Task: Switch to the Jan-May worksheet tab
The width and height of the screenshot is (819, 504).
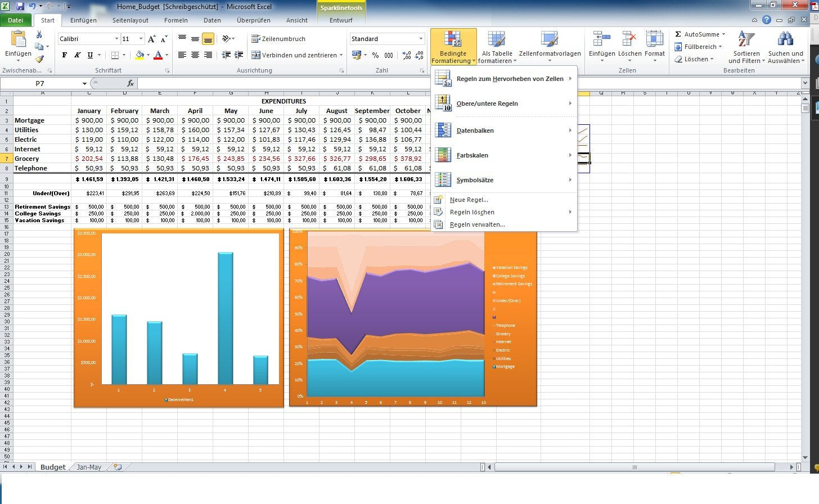Action: 89,467
